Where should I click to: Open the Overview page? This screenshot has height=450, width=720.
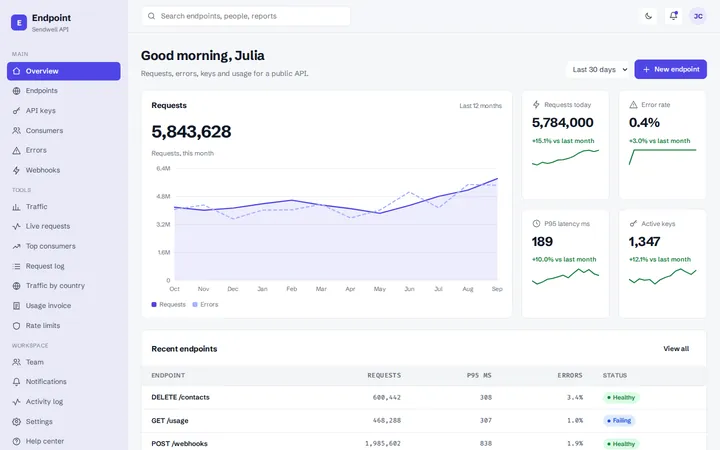click(x=64, y=71)
